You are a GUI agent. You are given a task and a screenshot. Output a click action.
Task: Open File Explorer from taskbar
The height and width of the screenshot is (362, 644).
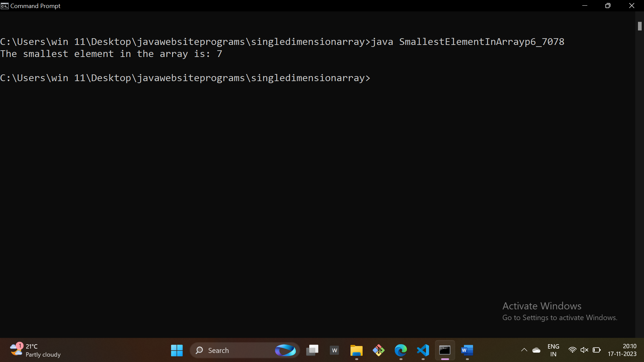(357, 350)
